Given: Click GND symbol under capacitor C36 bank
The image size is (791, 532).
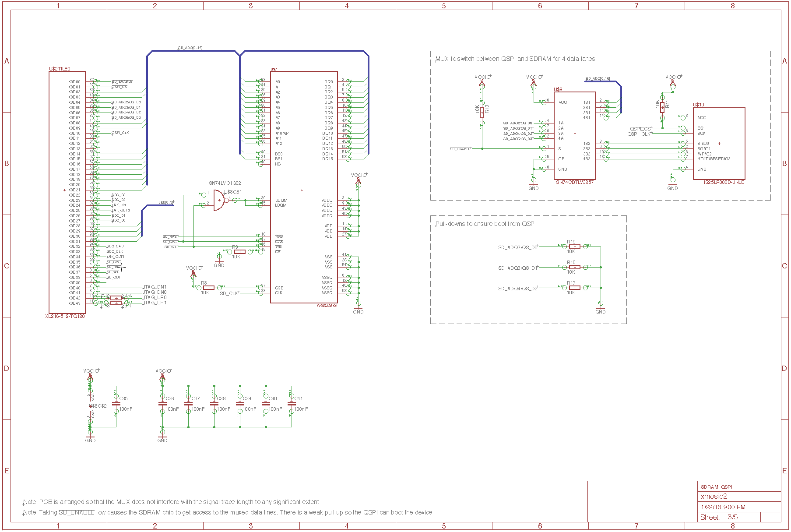Looking at the screenshot, I should coord(162,438).
